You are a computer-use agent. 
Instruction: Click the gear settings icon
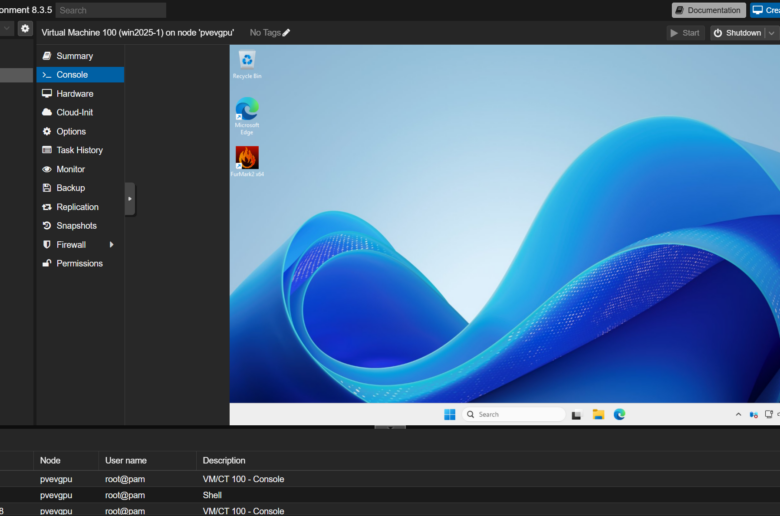point(25,28)
